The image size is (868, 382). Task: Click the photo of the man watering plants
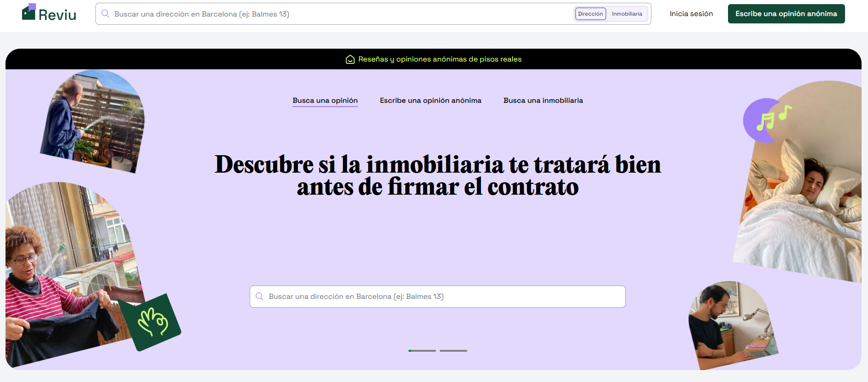93,122
